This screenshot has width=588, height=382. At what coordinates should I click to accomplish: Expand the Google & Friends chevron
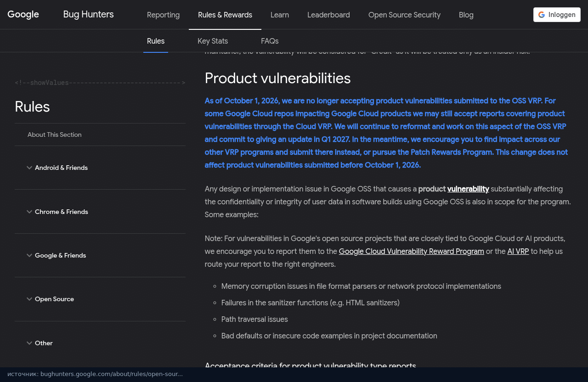29,255
